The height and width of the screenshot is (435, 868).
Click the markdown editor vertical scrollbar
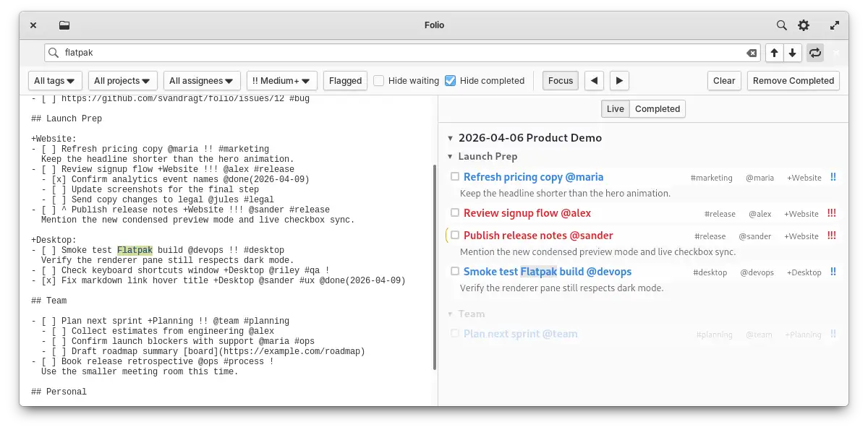[x=435, y=267]
